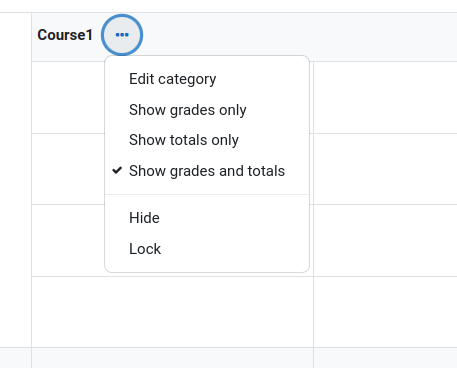Keep Show grades and totals selected

207,171
